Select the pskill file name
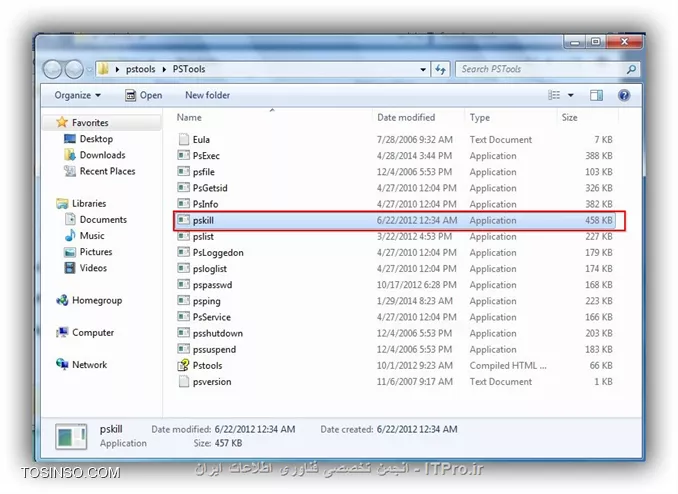The height and width of the screenshot is (494, 678). (x=203, y=220)
